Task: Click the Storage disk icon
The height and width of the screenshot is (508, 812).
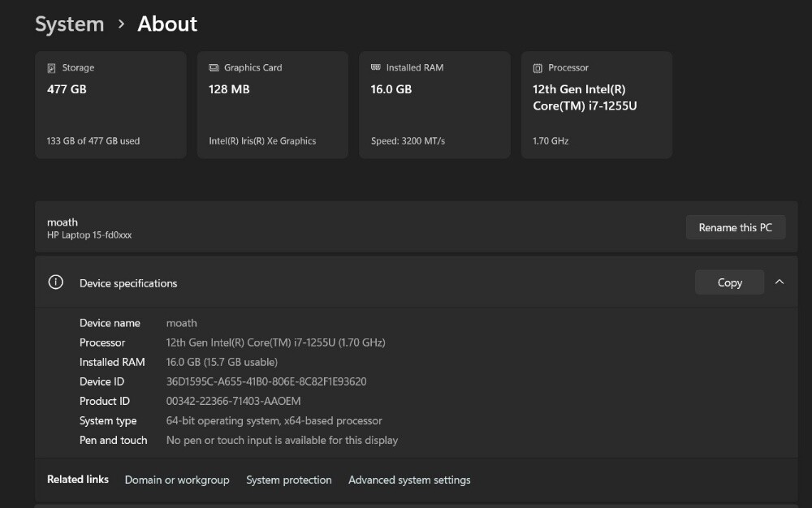Action: pos(51,68)
